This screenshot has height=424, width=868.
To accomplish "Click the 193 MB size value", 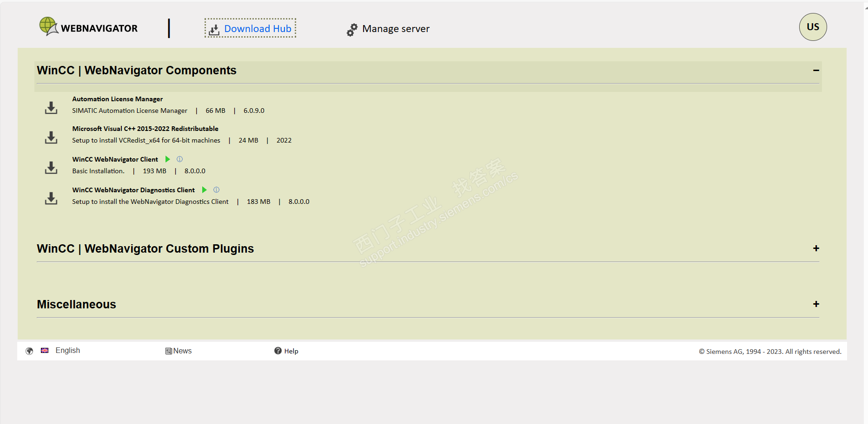I will point(154,171).
